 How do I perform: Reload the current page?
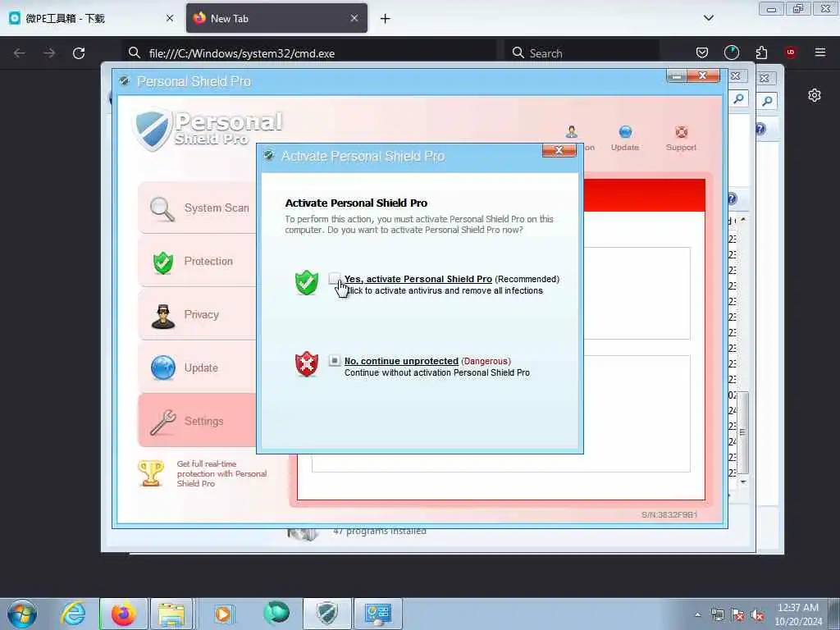pyautogui.click(x=79, y=53)
